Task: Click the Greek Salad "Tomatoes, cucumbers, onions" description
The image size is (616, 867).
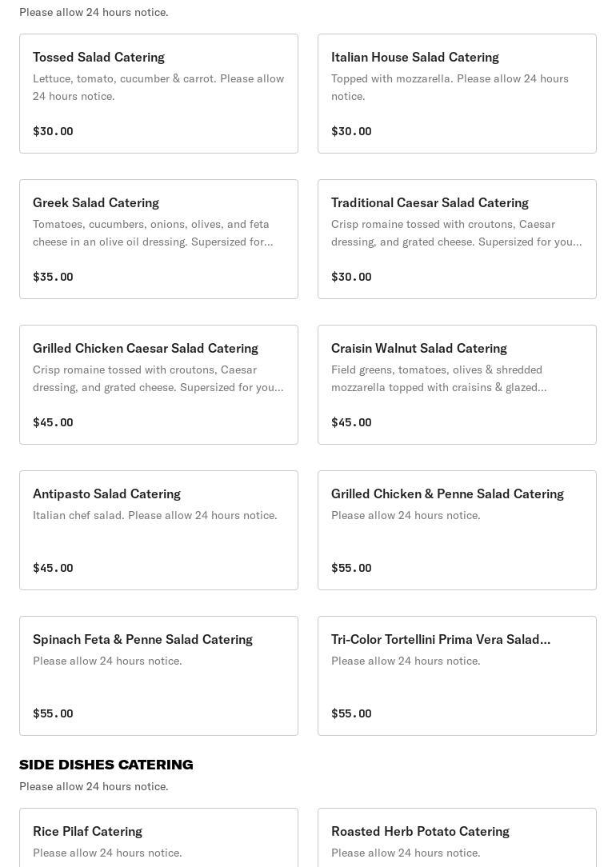Action: click(152, 233)
